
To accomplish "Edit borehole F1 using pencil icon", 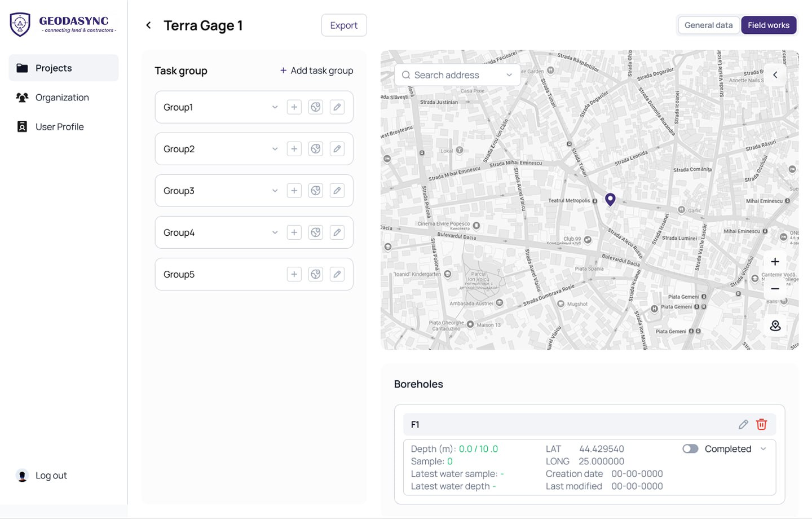I will coord(743,425).
